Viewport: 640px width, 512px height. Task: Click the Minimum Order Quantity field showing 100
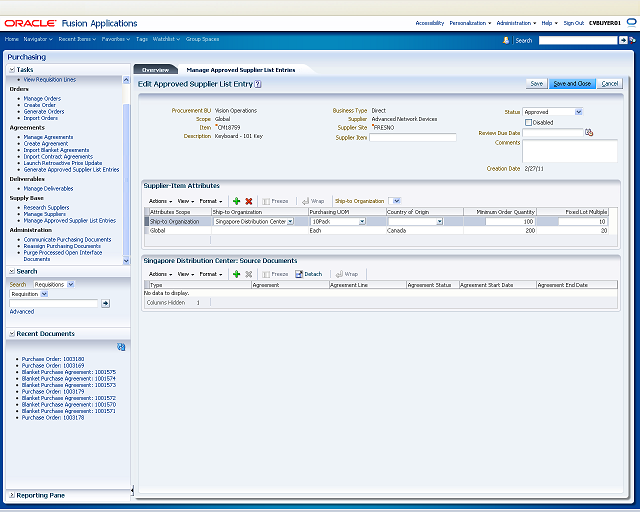[x=510, y=221]
